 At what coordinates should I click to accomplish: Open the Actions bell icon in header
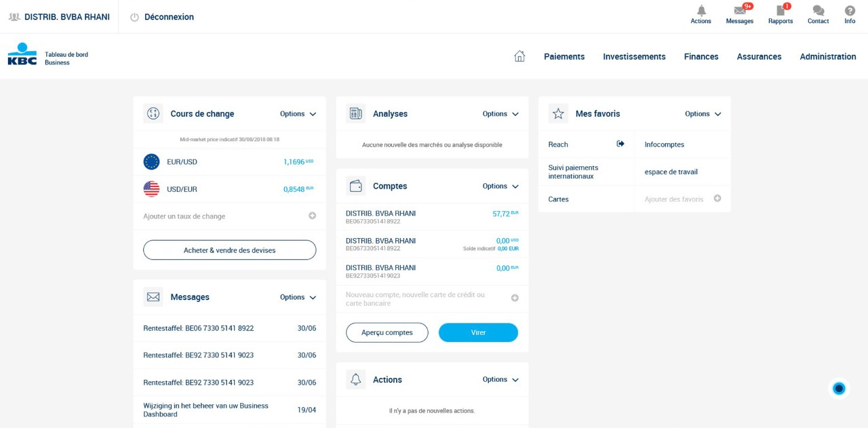click(x=701, y=11)
